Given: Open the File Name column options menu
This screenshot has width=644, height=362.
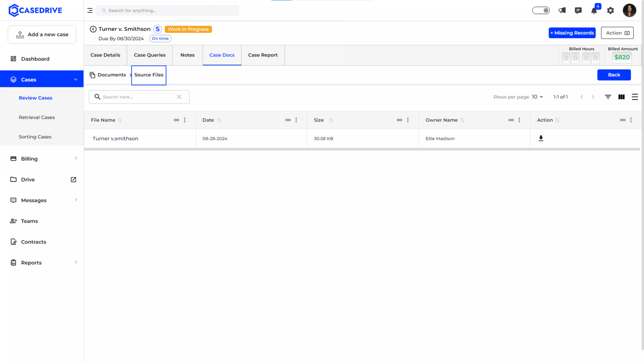Looking at the screenshot, I should pyautogui.click(x=185, y=120).
